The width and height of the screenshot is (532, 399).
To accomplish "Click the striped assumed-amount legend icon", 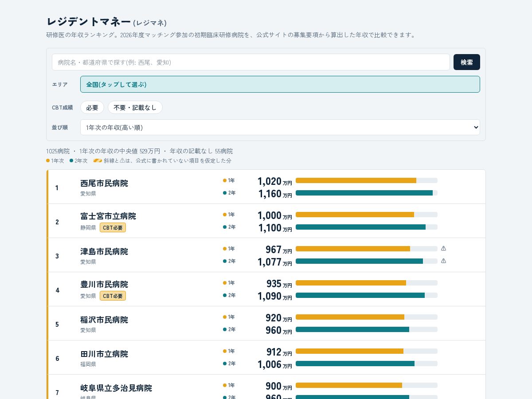I will point(98,160).
